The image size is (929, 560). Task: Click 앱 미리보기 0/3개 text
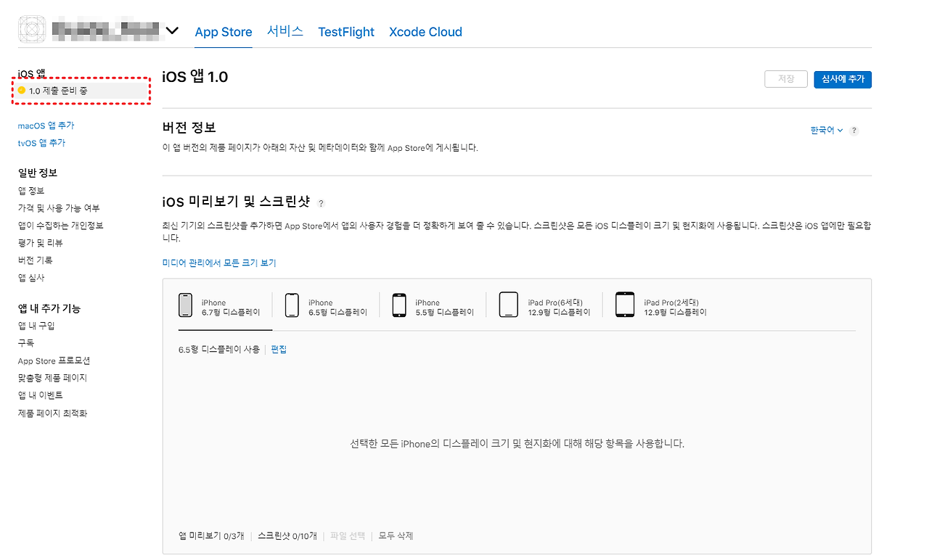click(211, 536)
